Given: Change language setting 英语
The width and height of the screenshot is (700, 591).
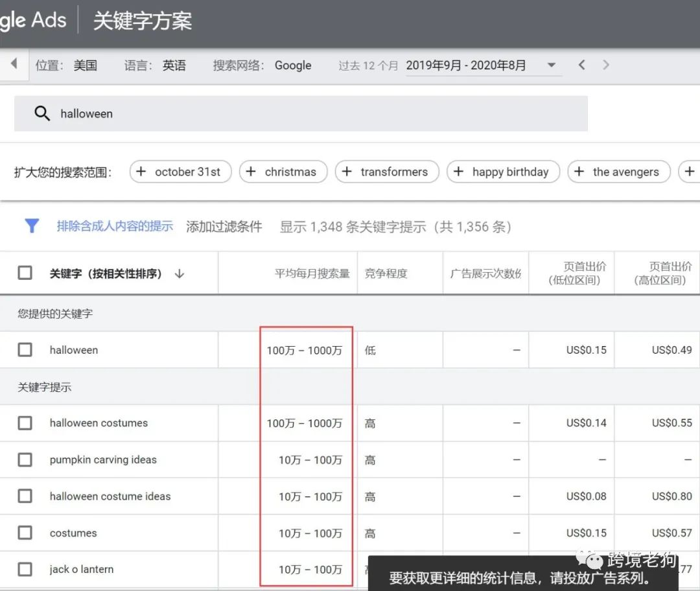Looking at the screenshot, I should click(174, 65).
